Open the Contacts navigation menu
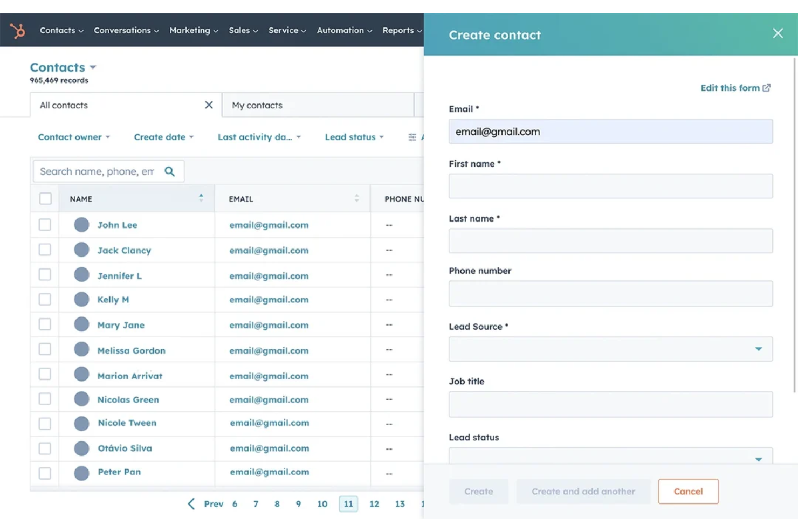798x532 pixels. (x=61, y=31)
